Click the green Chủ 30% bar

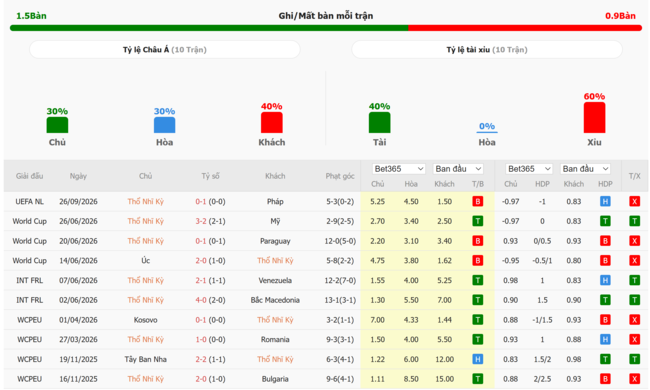tap(57, 125)
